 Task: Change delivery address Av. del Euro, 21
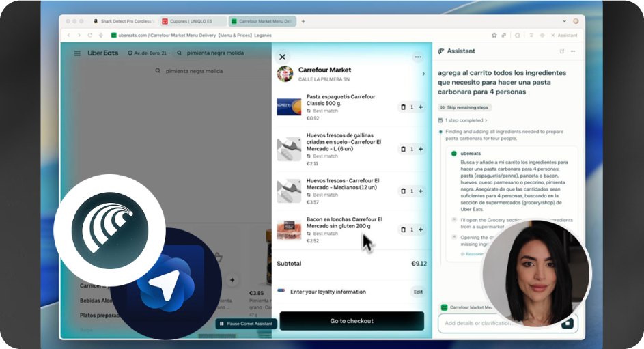click(x=148, y=53)
